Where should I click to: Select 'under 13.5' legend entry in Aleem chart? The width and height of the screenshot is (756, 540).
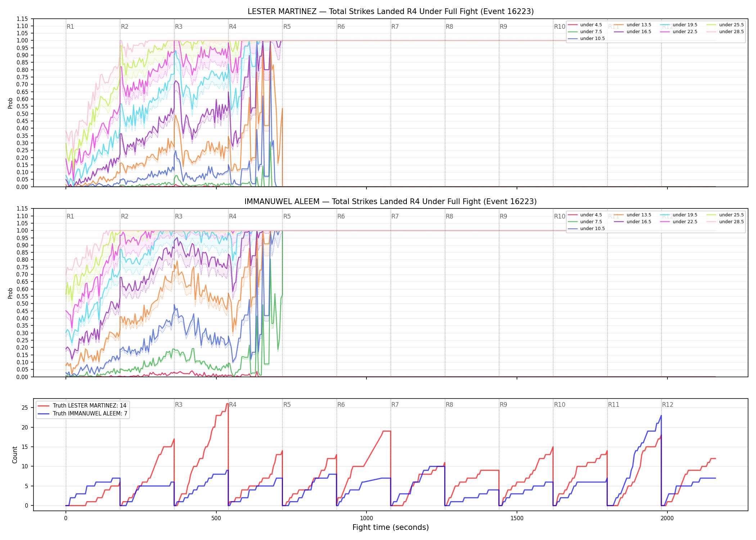tap(633, 215)
